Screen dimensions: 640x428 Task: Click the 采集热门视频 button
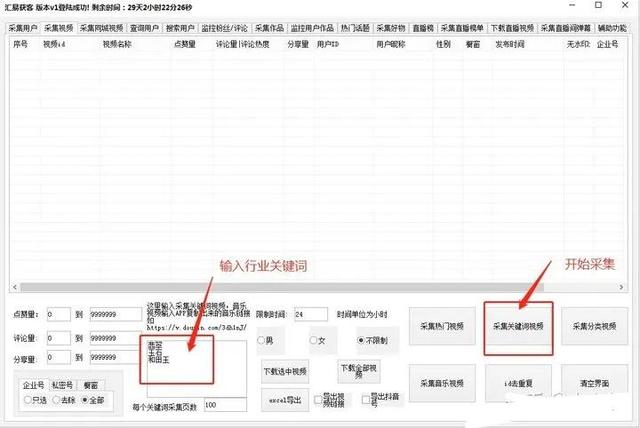(x=442, y=326)
